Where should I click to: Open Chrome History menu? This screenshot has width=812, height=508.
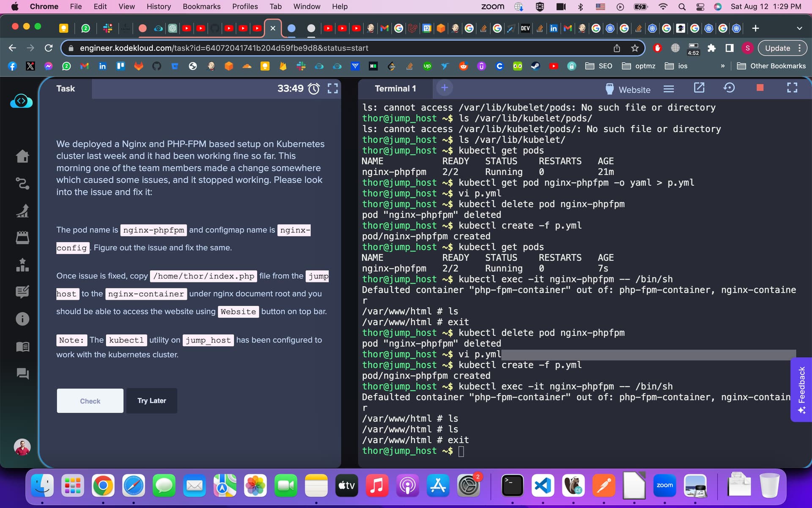[x=159, y=6]
